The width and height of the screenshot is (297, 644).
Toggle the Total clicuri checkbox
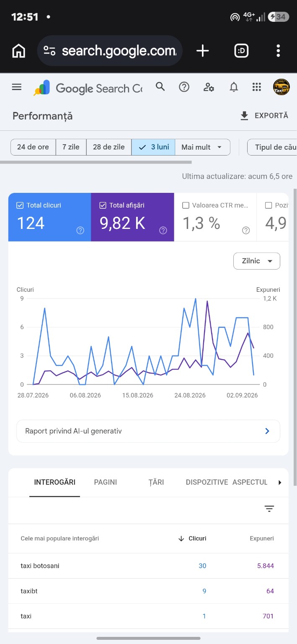20,205
